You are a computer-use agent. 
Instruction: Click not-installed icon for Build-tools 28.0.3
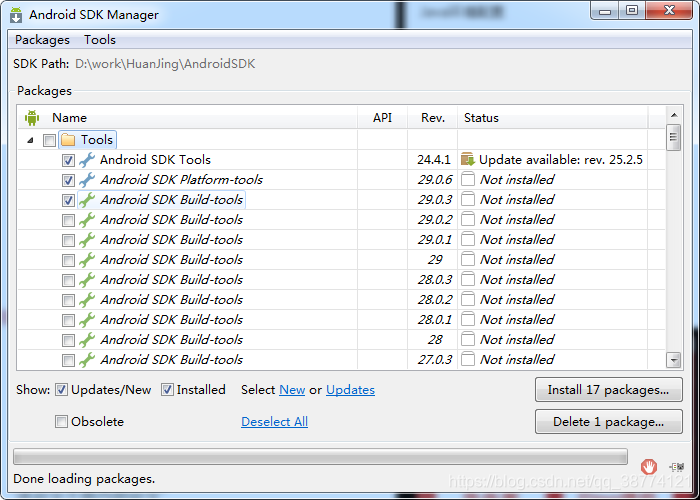[468, 279]
